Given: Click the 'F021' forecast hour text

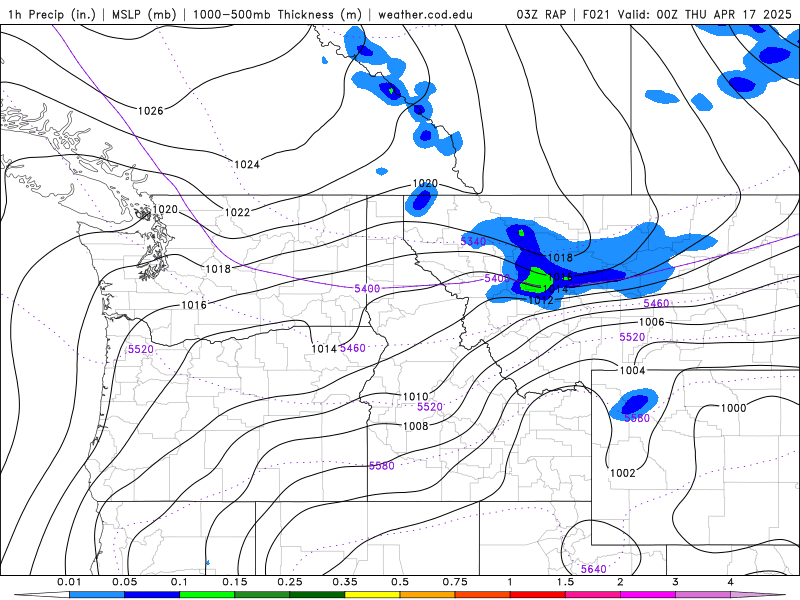Looking at the screenshot, I should [596, 14].
